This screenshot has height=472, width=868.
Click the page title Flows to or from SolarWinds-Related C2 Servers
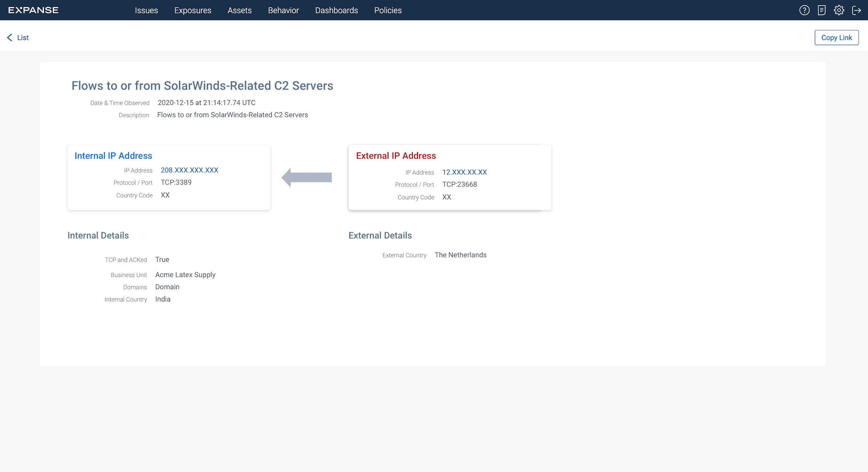(202, 85)
